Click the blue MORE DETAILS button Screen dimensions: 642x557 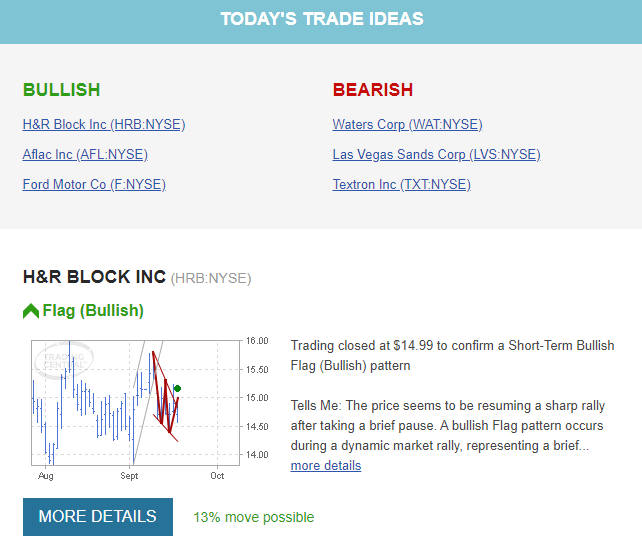pyautogui.click(x=98, y=516)
